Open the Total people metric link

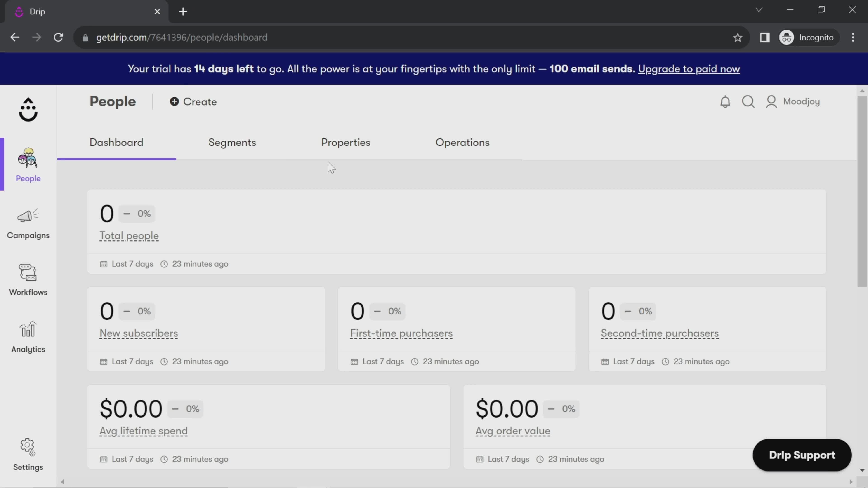(129, 236)
